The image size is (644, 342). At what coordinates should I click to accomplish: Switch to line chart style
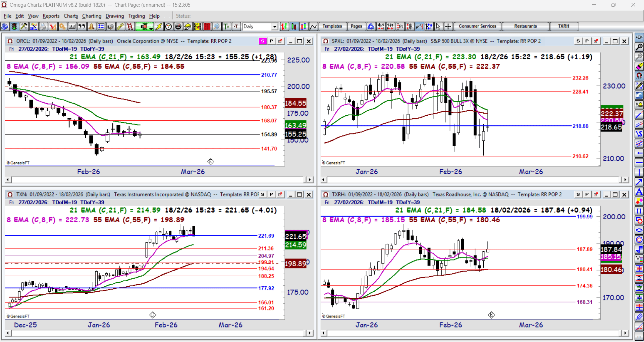(x=314, y=26)
